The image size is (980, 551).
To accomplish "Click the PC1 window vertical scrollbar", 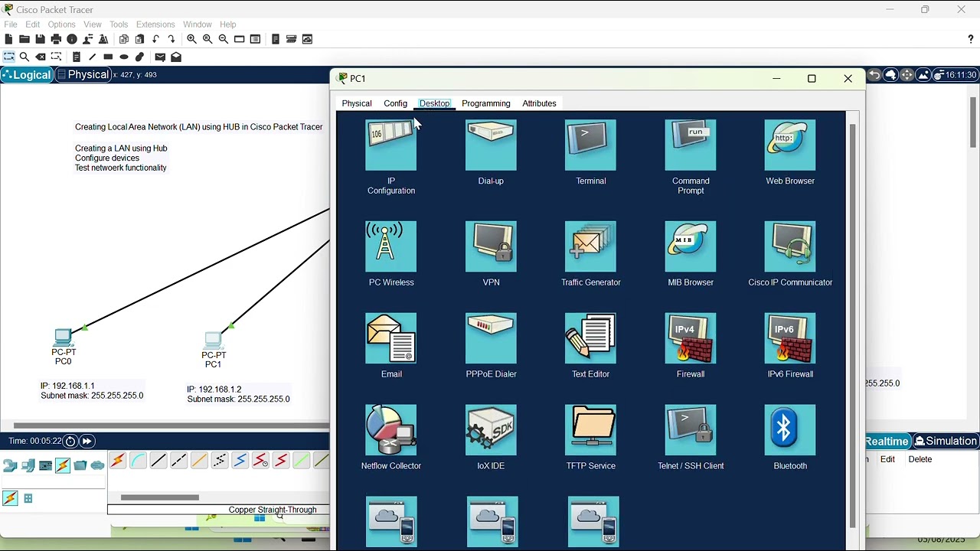I will click(852, 325).
